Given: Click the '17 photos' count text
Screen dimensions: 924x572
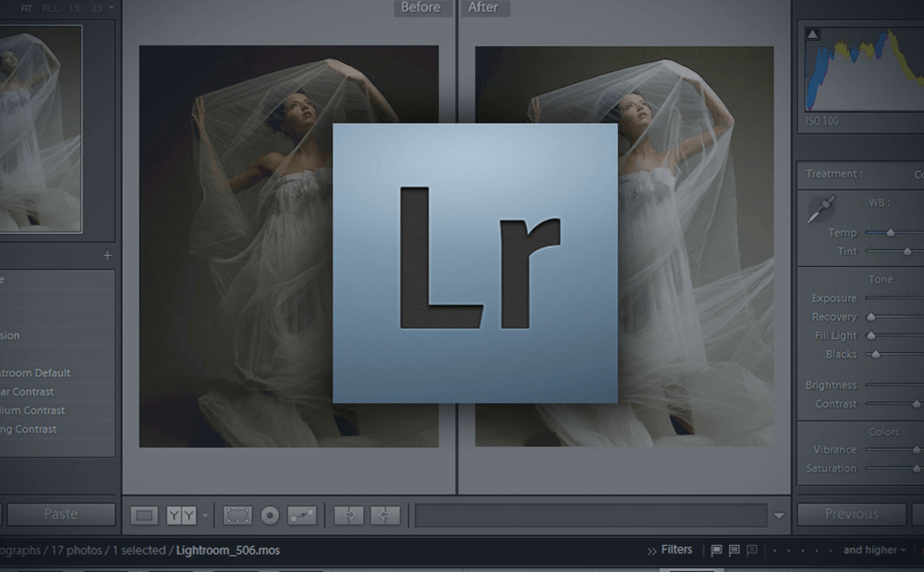Looking at the screenshot, I should point(76,550).
